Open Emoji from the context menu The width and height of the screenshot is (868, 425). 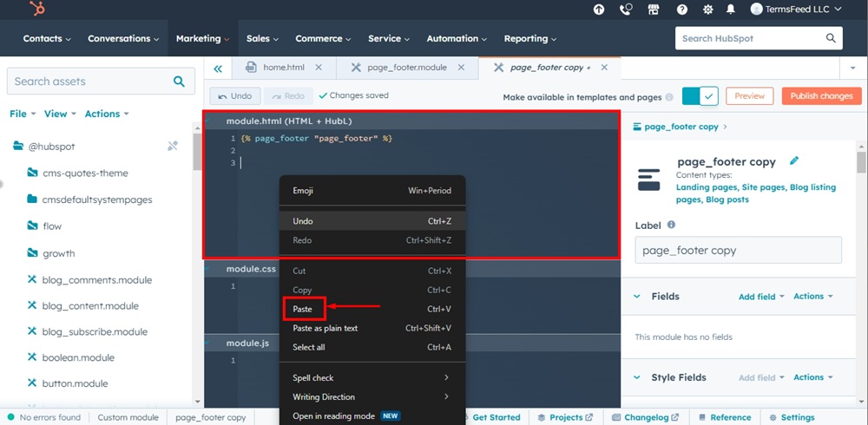[372, 190]
